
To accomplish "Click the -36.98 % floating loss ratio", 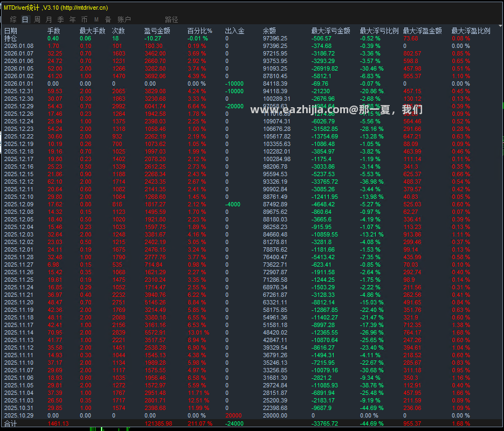I will tap(371, 182).
